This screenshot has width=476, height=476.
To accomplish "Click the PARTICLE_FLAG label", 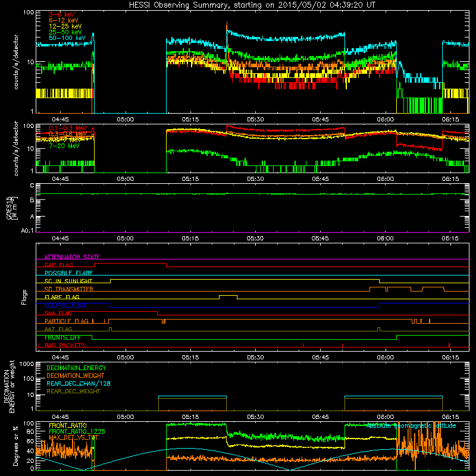I will pyautogui.click(x=67, y=321).
